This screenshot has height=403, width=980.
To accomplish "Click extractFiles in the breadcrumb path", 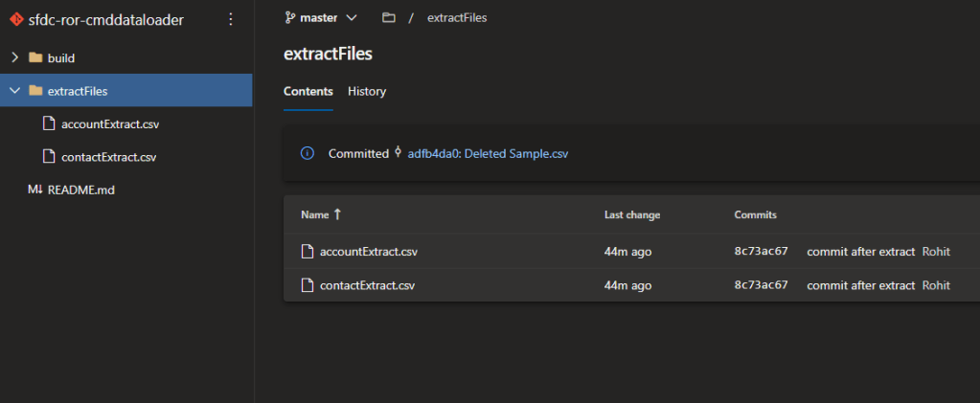I will point(457,17).
